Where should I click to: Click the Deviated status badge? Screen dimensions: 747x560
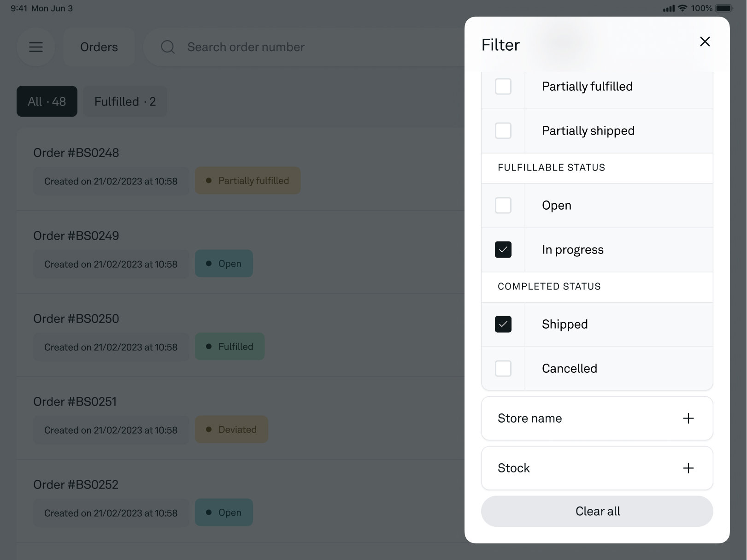point(232,430)
